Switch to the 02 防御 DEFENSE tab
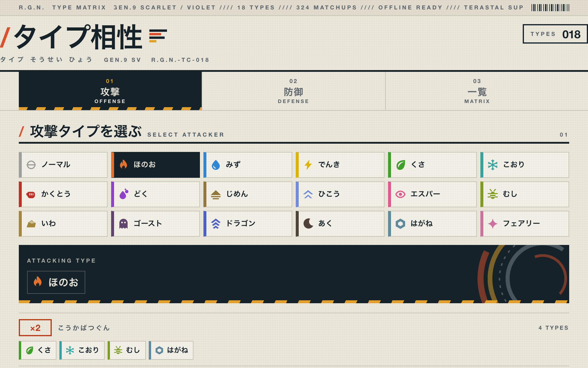 pyautogui.click(x=293, y=91)
